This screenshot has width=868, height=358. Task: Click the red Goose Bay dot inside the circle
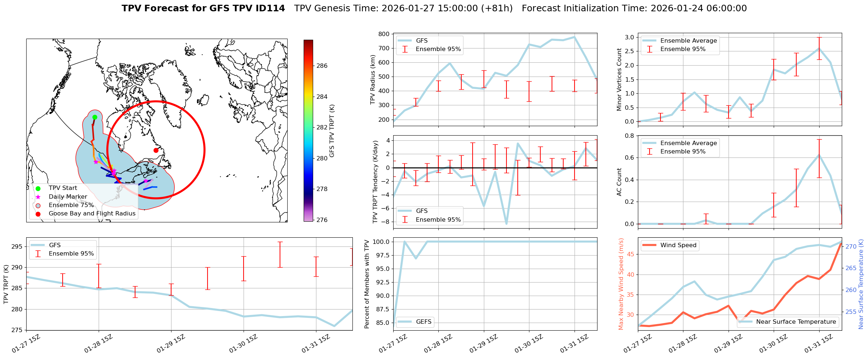click(x=156, y=150)
